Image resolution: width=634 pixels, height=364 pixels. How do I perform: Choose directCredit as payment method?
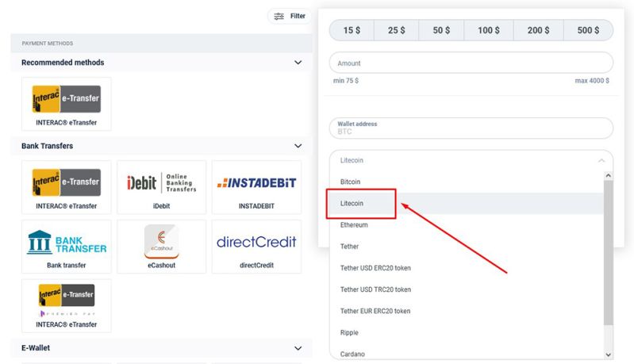pos(256,242)
